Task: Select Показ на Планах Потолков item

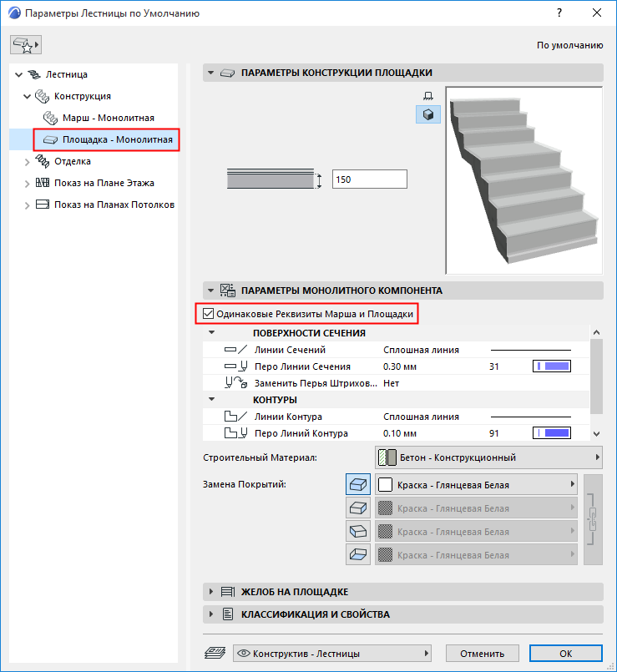Action: pos(114,205)
